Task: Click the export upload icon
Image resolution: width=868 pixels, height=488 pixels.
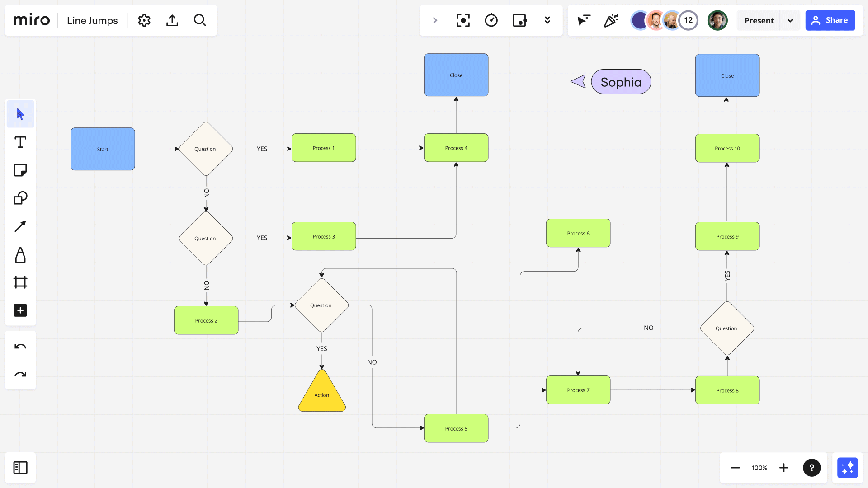Action: point(172,20)
